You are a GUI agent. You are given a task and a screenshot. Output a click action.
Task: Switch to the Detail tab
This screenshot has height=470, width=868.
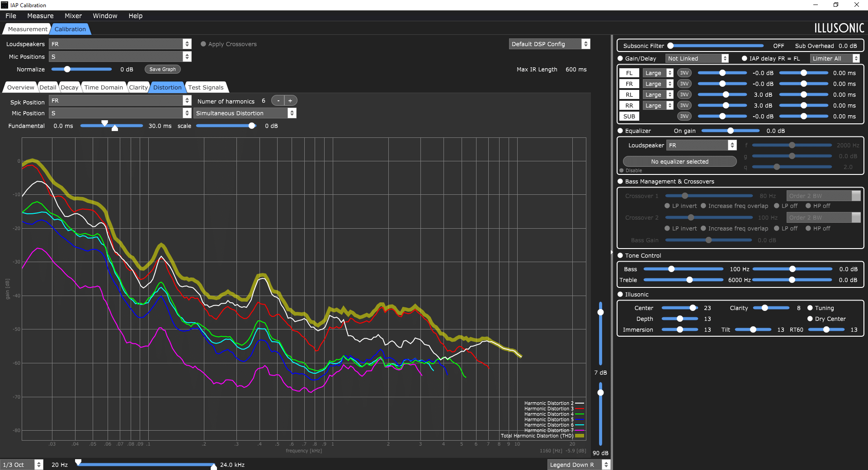[47, 87]
